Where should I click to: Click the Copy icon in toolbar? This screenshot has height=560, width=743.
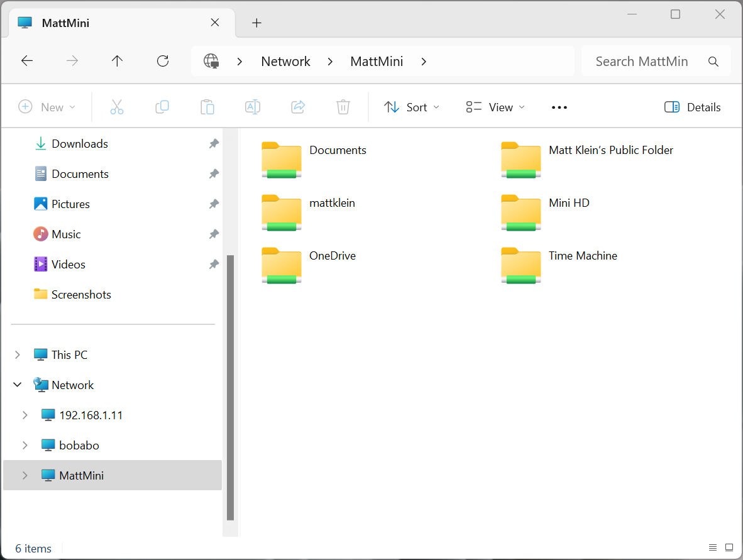pos(162,107)
